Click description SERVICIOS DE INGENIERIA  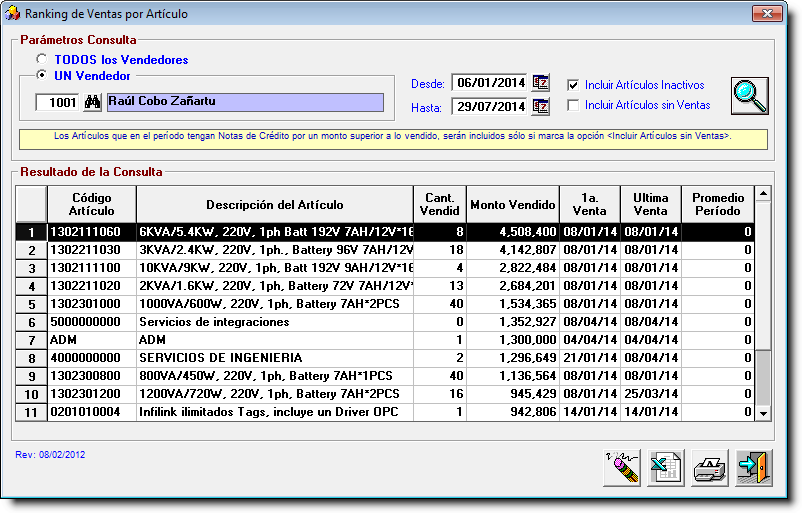[x=275, y=358]
